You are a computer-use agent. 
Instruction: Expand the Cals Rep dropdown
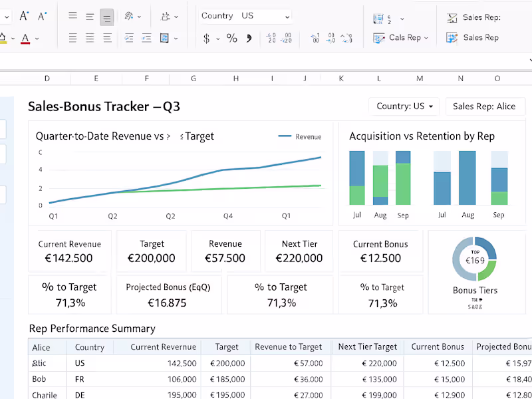[401, 38]
